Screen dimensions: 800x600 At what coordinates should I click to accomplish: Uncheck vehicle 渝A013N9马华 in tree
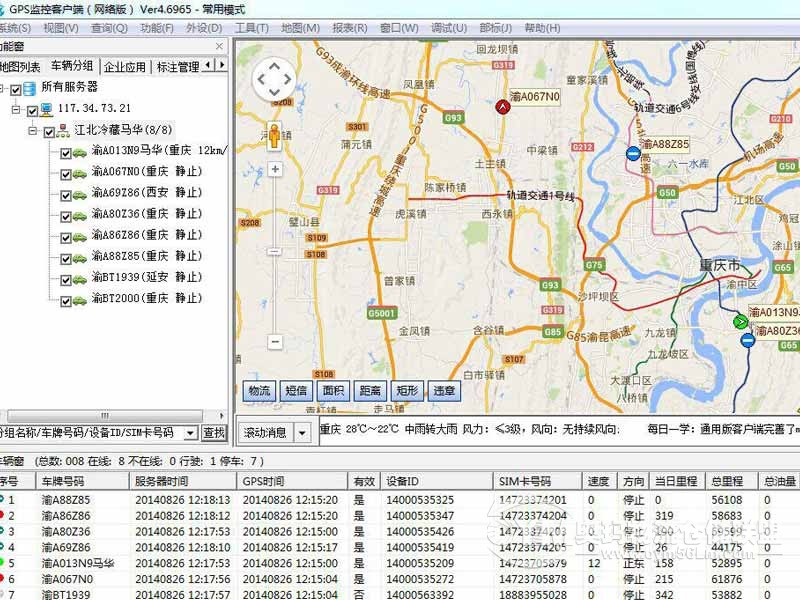click(66, 153)
